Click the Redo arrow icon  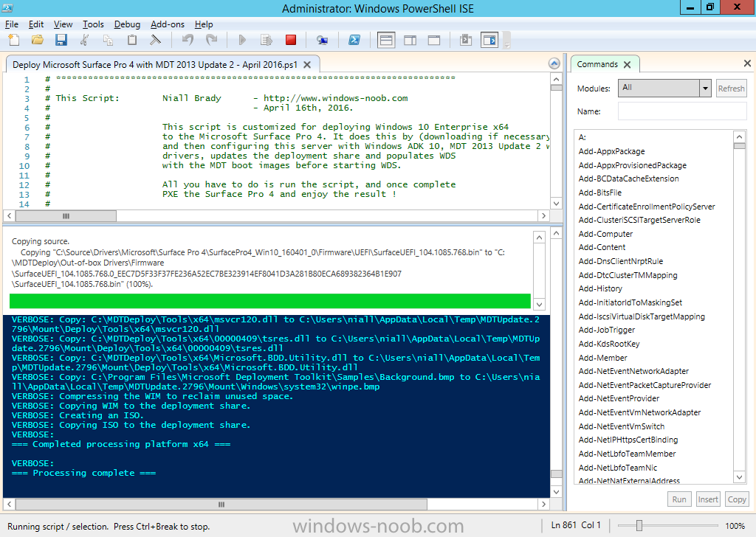[211, 40]
